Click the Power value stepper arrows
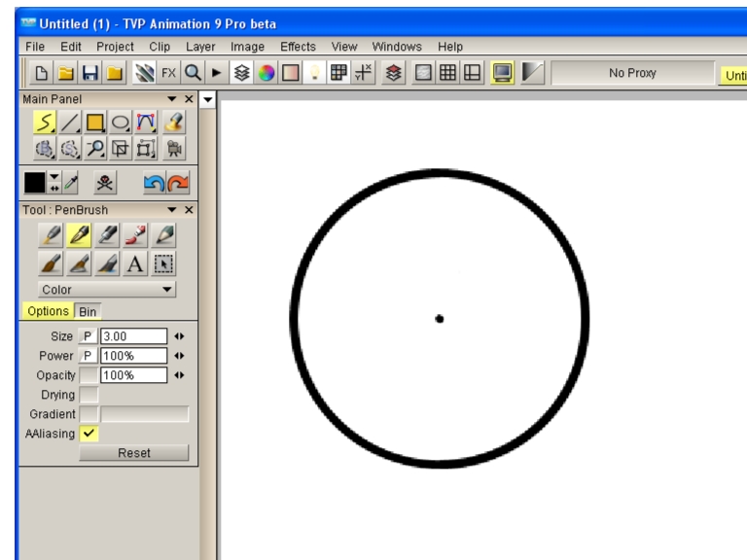Screen dimensions: 747x560 pyautogui.click(x=179, y=356)
